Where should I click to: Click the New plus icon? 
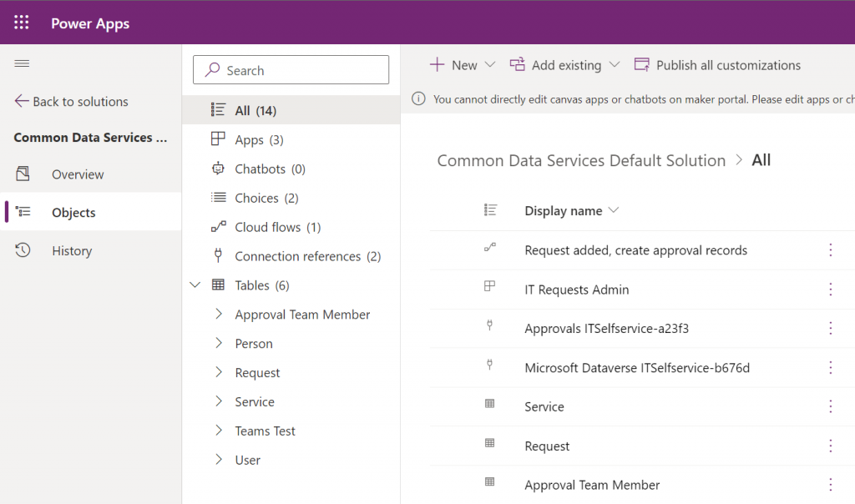click(437, 65)
